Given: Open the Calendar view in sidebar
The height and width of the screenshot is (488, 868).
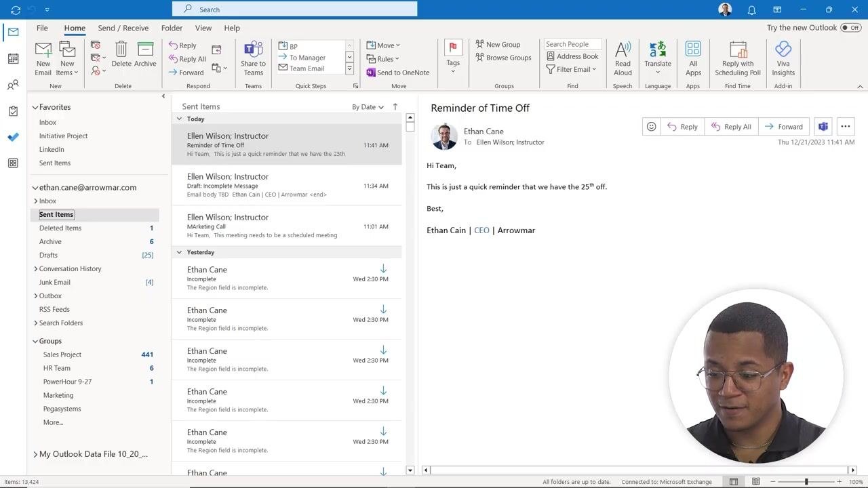Looking at the screenshot, I should click(13, 59).
